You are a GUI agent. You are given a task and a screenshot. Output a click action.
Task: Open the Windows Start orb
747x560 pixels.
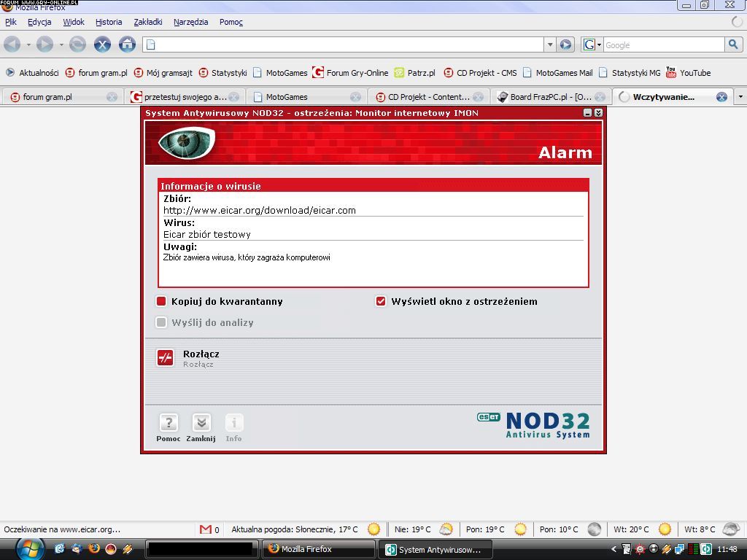coord(30,549)
